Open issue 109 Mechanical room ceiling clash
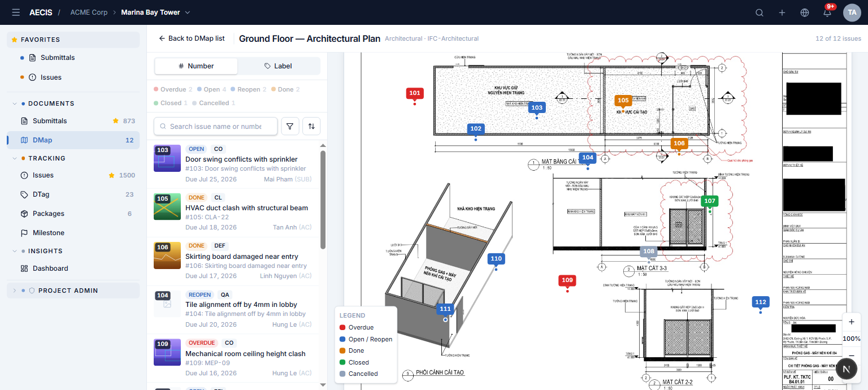Viewport: 868px width, 390px height. click(x=233, y=358)
